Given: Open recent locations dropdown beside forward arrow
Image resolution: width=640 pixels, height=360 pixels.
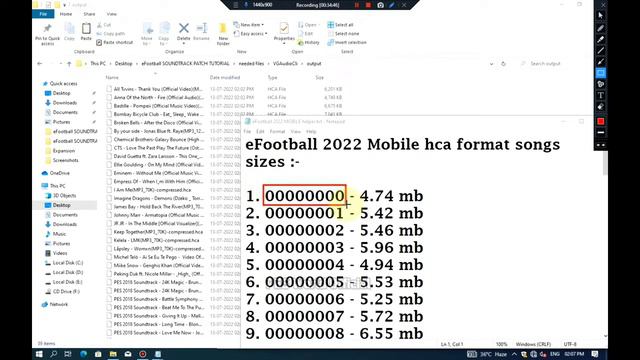Looking at the screenshot, I should [60, 64].
